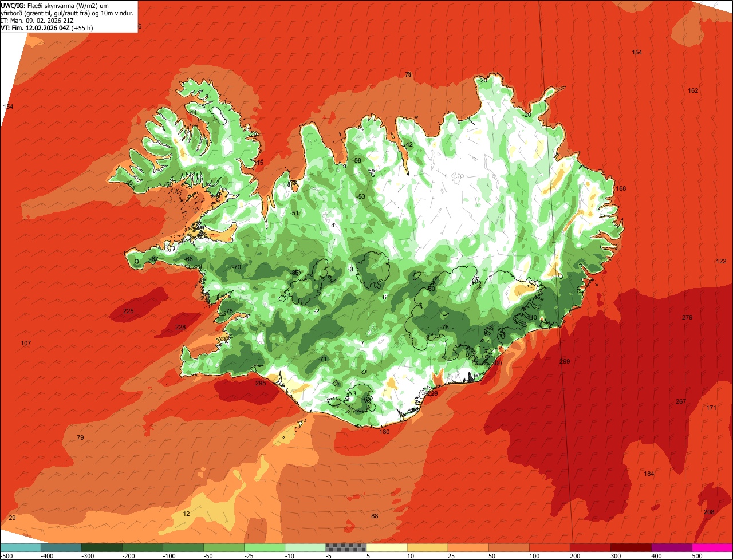Click the ocean value '79' in the southwest
The height and width of the screenshot is (560, 733).
click(x=80, y=437)
